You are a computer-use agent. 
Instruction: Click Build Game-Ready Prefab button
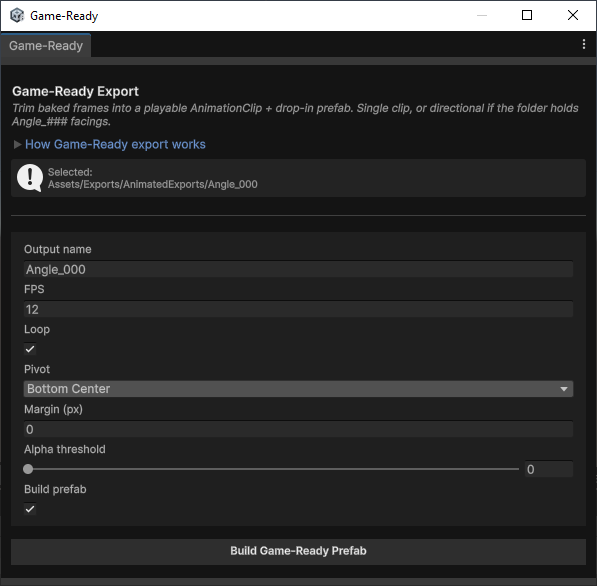(298, 551)
